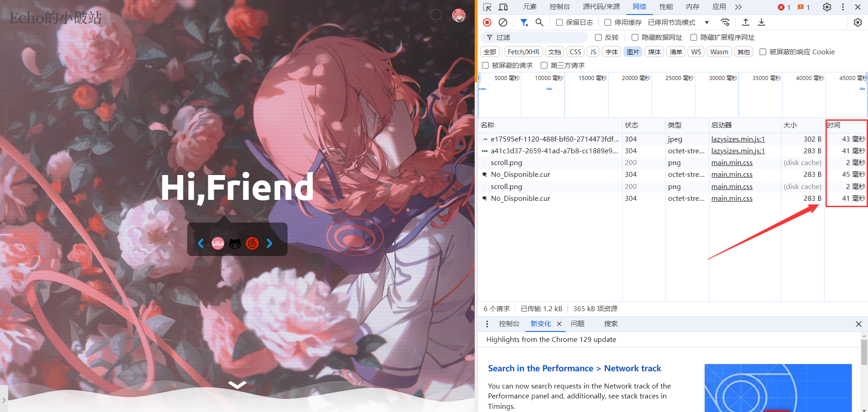Toggle the 隐藏数据网址 checkbox
This screenshot has width=868, height=412.
[635, 37]
